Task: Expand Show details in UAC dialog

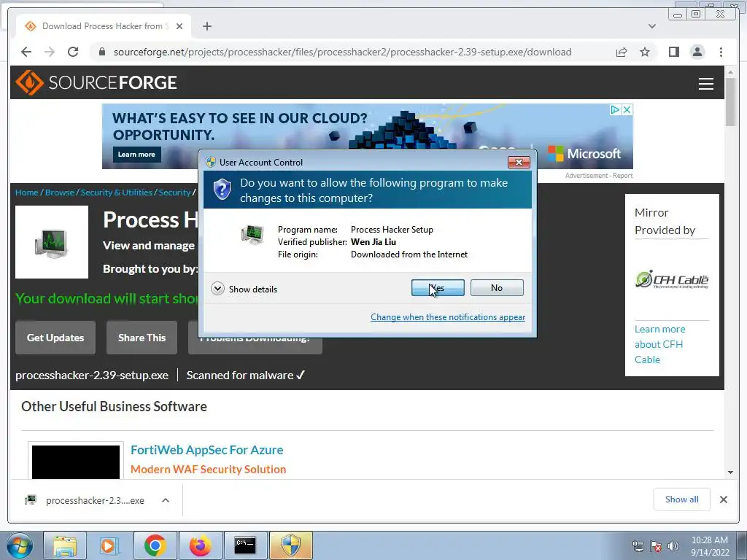Action: (x=244, y=289)
